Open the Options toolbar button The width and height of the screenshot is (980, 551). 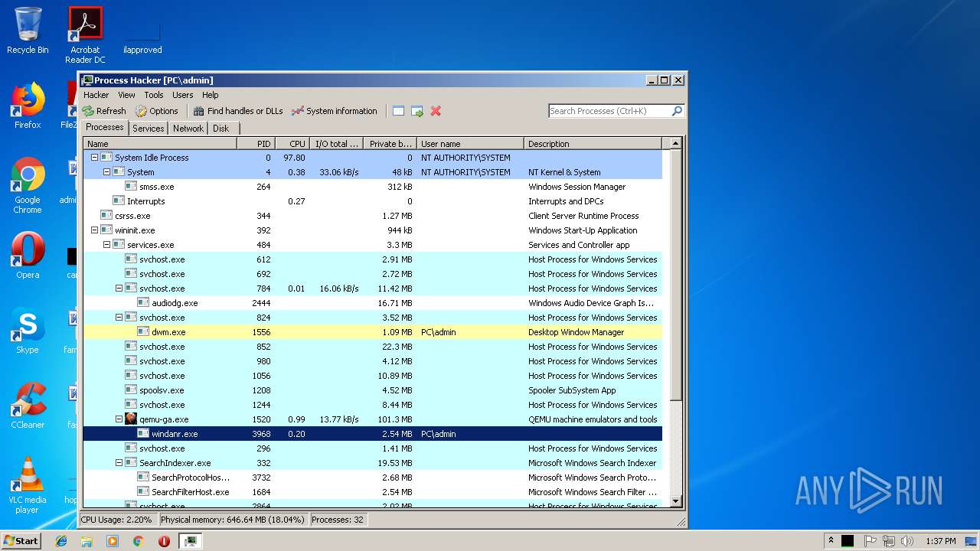click(x=156, y=111)
